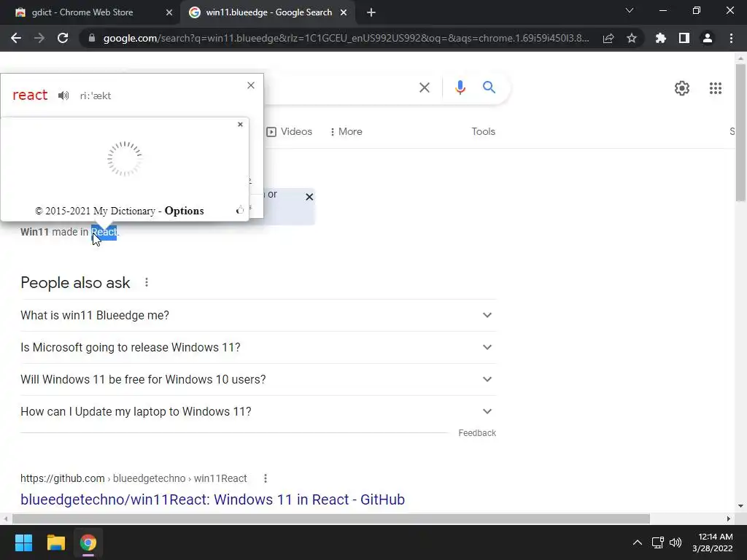Image resolution: width=747 pixels, height=560 pixels.
Task: Open tab search dropdown chevron
Action: tap(630, 10)
